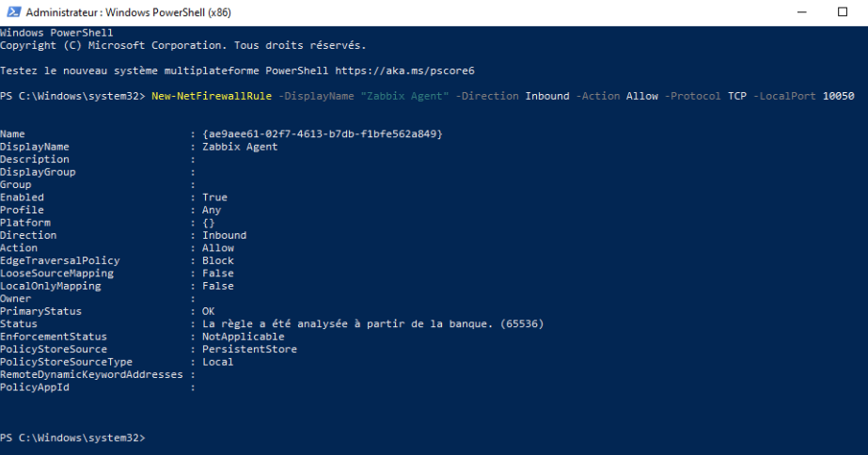This screenshot has height=455, width=868.
Task: Click the NotApplicable value beside EnforcementStatus
Action: 243,337
